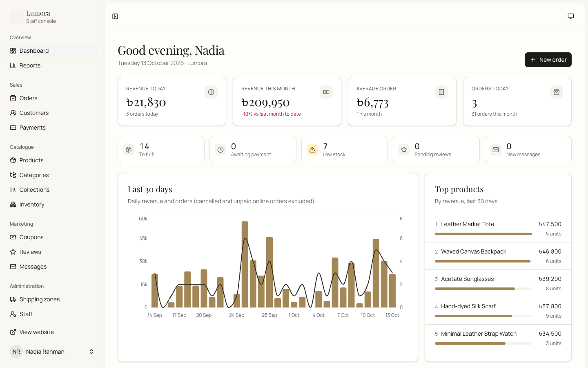Expand the Nadia Rahman account switcher chevron
The height and width of the screenshot is (368, 588).
[x=91, y=352]
